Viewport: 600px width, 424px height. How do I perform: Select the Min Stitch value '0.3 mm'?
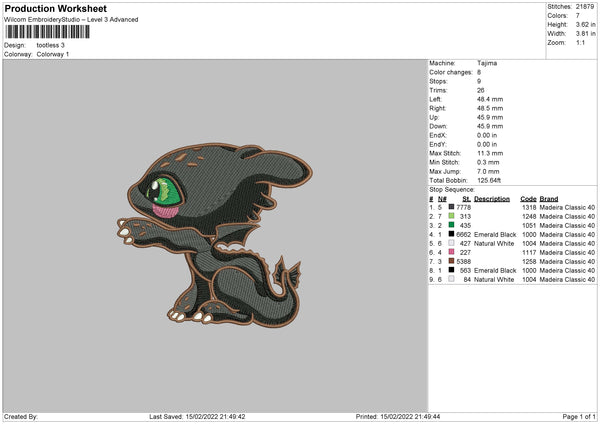coord(488,162)
